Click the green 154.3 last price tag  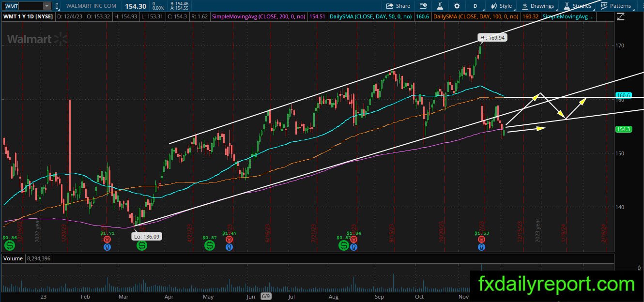pos(623,129)
